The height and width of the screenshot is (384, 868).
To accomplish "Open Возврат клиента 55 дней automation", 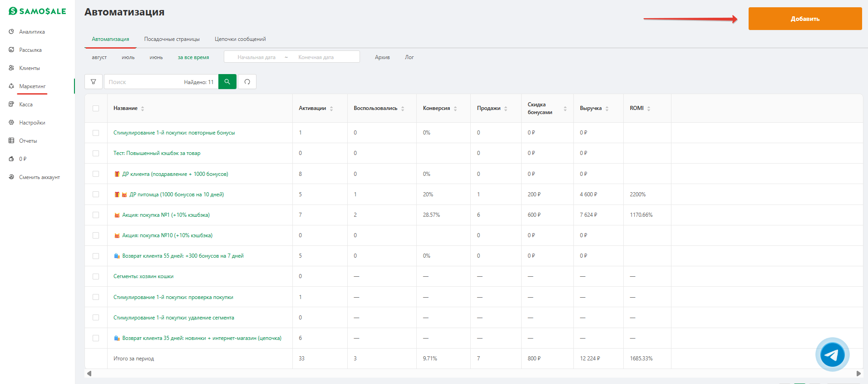I will pos(183,256).
